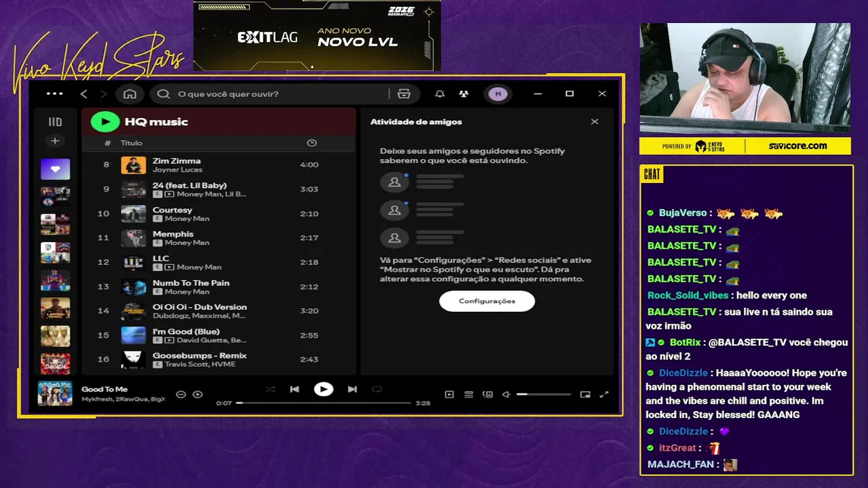Toggle the friend activity icon
This screenshot has height=488, width=868.
point(464,94)
